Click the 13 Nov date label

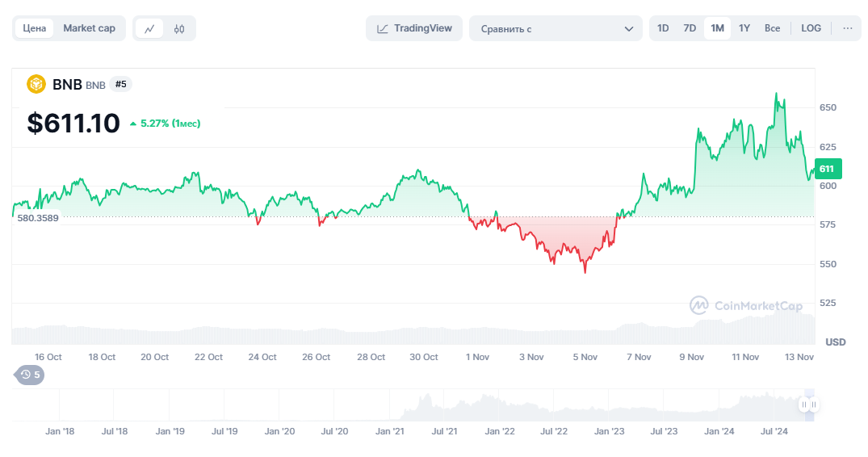pos(799,358)
